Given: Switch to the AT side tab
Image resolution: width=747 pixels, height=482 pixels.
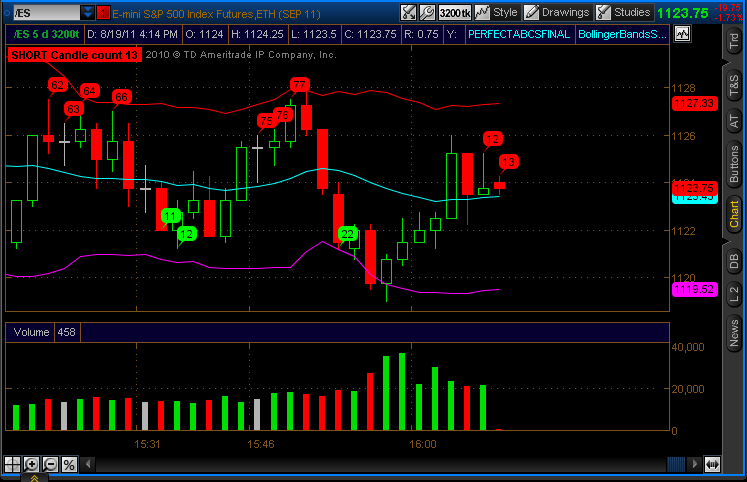Looking at the screenshot, I should click(x=734, y=121).
